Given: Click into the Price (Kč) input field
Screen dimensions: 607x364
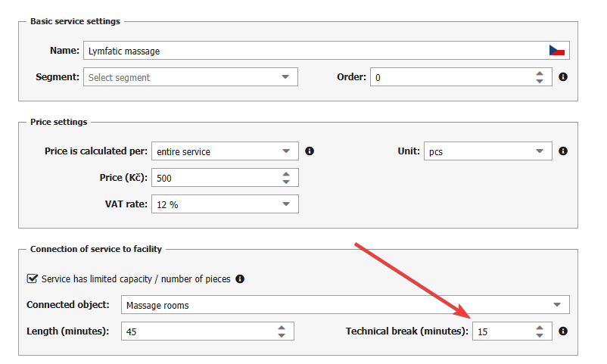Looking at the screenshot, I should (x=213, y=178).
